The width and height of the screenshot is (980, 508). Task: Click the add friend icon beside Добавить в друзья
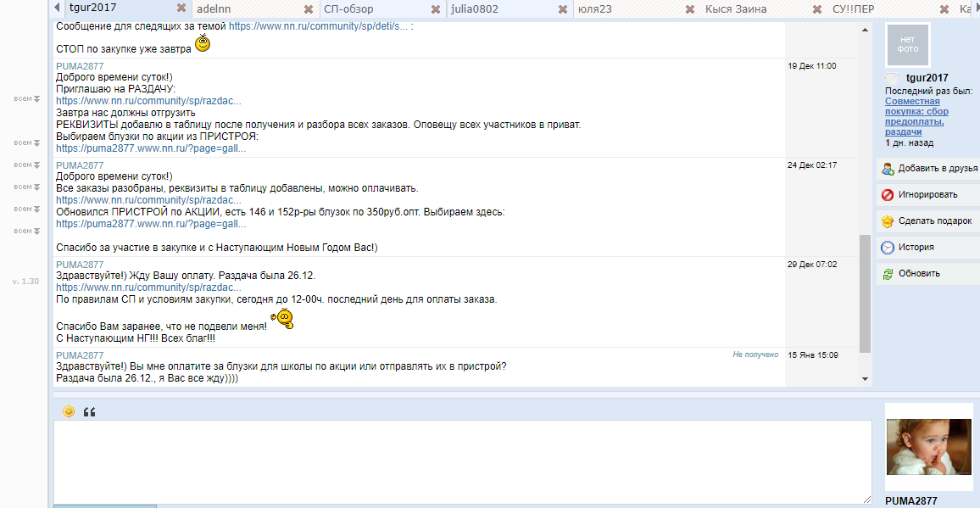[x=888, y=168]
